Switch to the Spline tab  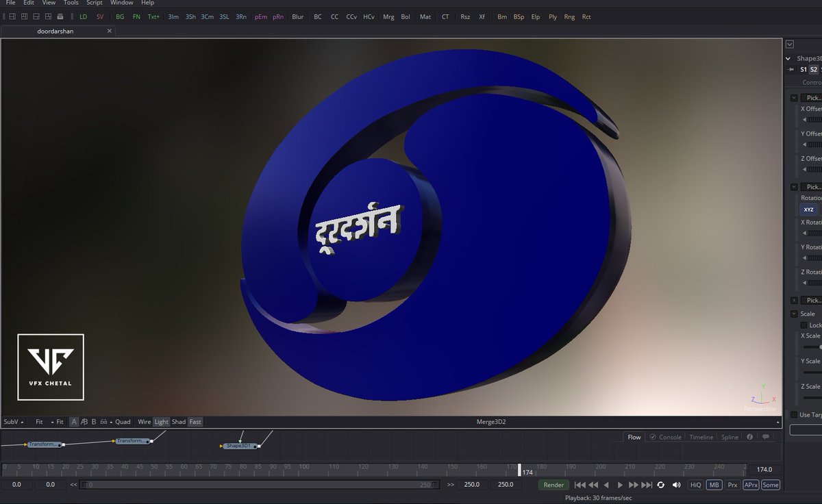(x=730, y=437)
